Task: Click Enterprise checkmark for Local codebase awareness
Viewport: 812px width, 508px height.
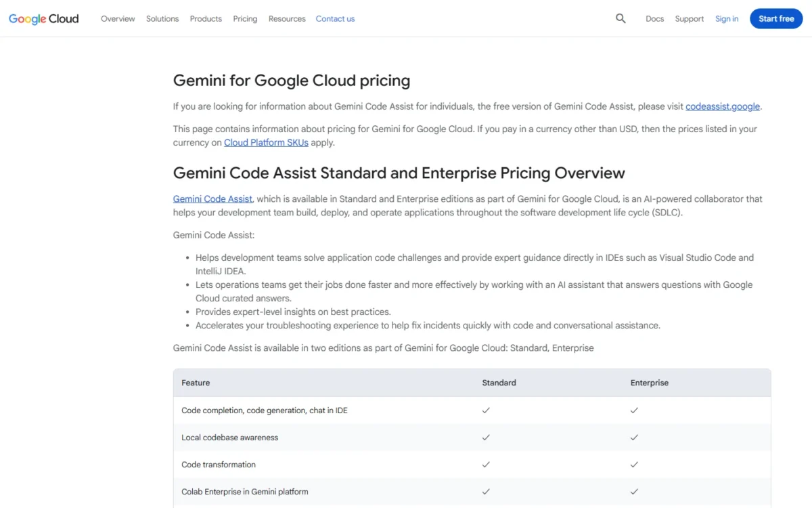Action: [634, 438]
